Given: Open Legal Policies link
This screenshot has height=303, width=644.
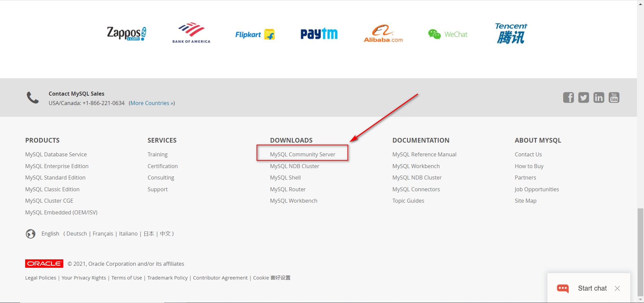Looking at the screenshot, I should 41,278.
